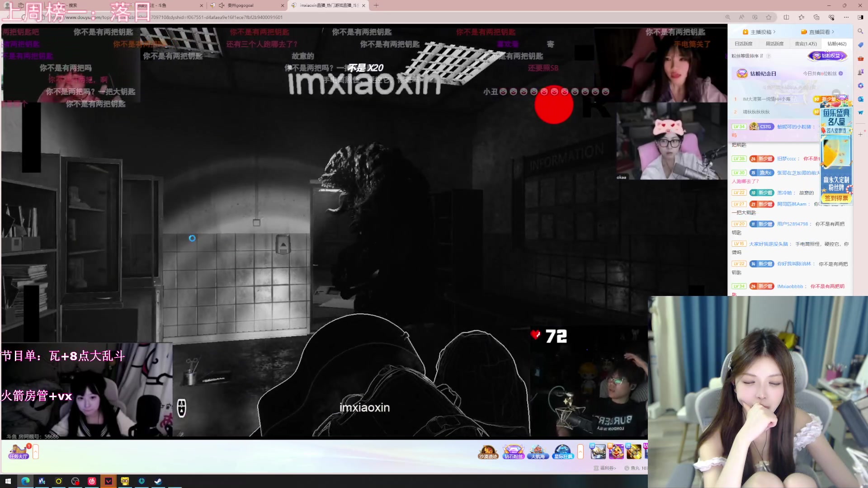Toggle 粉丝等级排序 sort order
Image resolution: width=868 pixels, height=488 pixels.
747,56
